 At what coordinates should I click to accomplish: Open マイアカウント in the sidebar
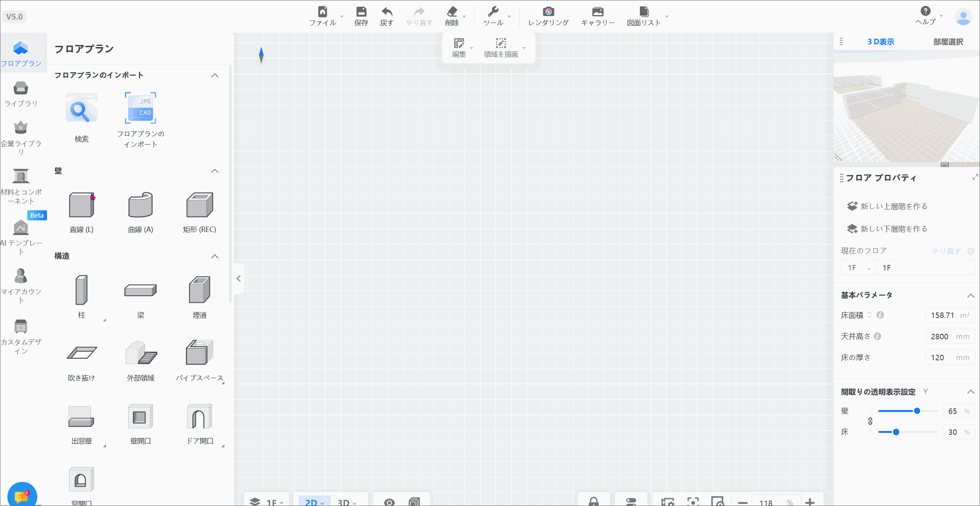pos(21,286)
